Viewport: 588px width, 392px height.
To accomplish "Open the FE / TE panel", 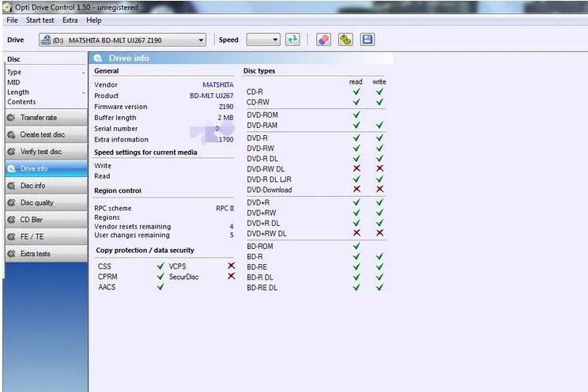I will tap(47, 236).
